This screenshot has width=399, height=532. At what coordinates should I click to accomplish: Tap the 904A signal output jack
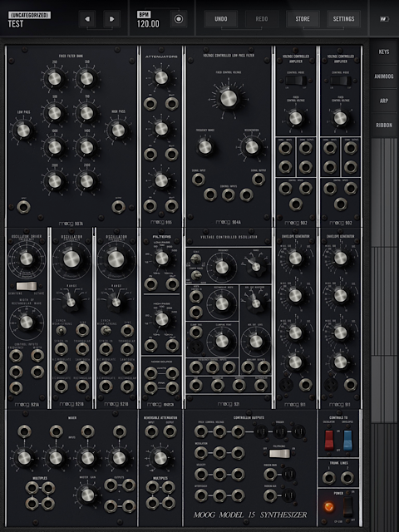(x=259, y=180)
